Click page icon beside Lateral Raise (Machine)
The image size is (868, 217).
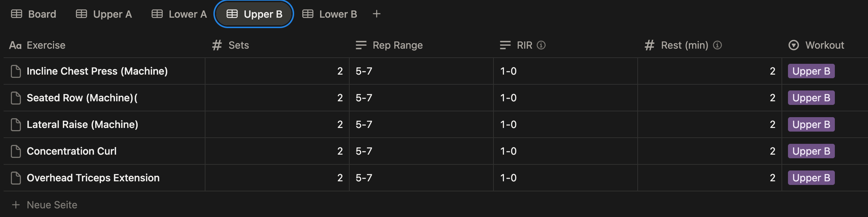click(16, 125)
